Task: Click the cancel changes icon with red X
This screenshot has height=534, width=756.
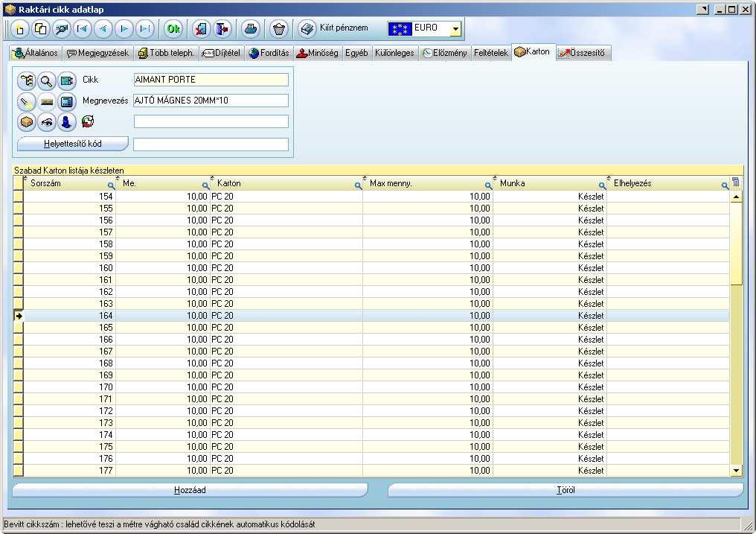Action: (201, 30)
